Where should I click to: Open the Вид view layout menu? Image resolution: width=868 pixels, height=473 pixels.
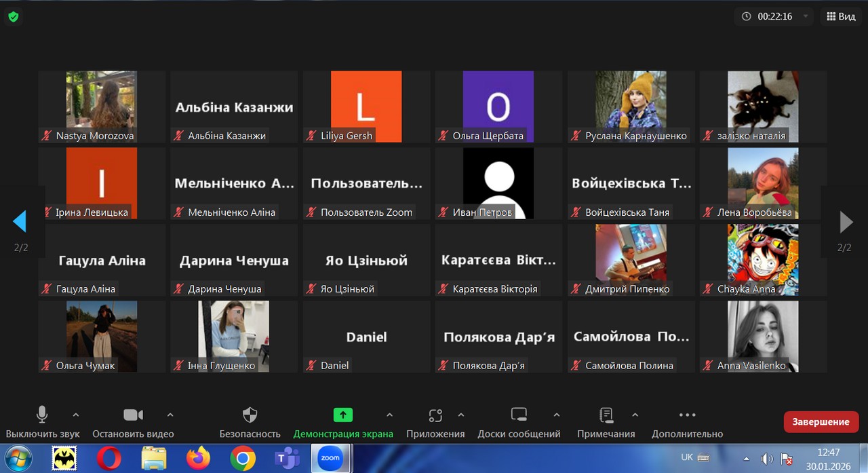click(840, 16)
